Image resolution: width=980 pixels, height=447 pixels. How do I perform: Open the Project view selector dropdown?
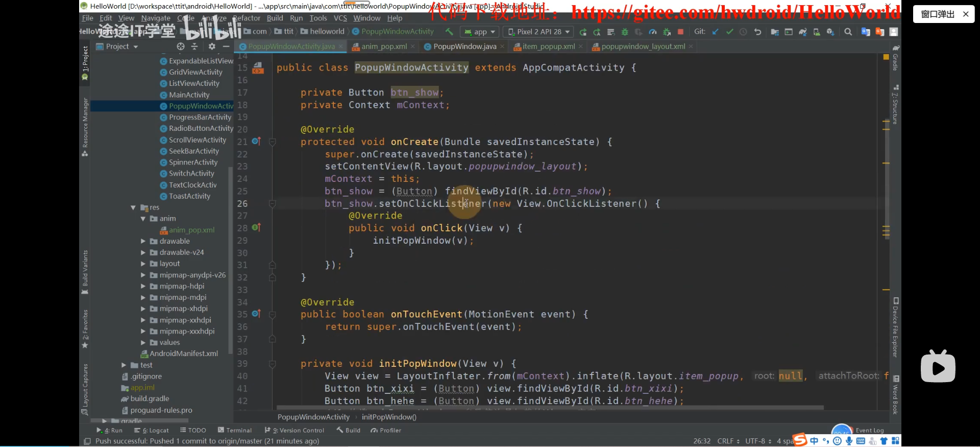pos(117,46)
